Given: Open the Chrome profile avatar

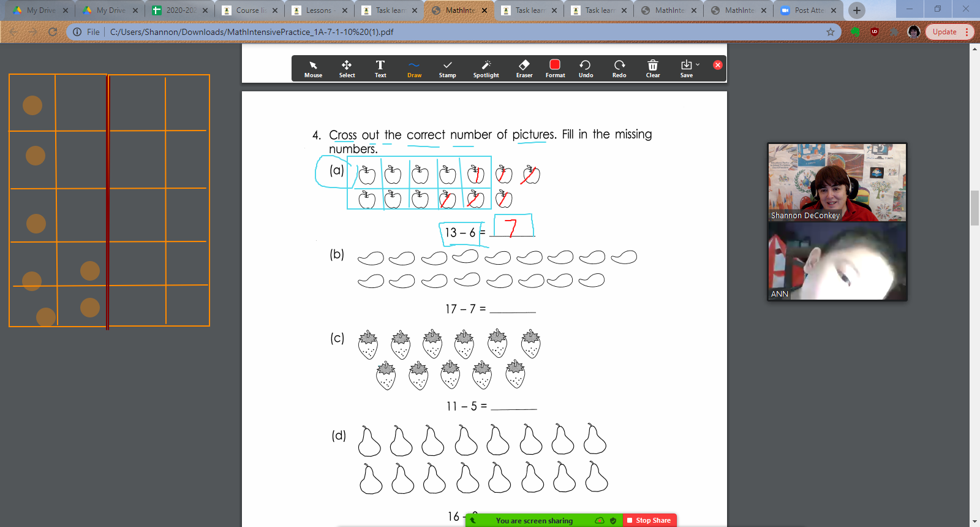Looking at the screenshot, I should (x=914, y=32).
